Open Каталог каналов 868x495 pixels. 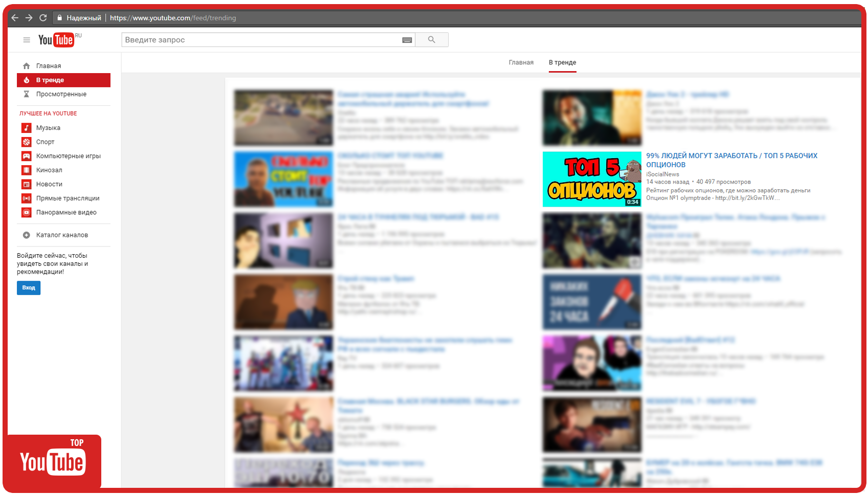[62, 235]
